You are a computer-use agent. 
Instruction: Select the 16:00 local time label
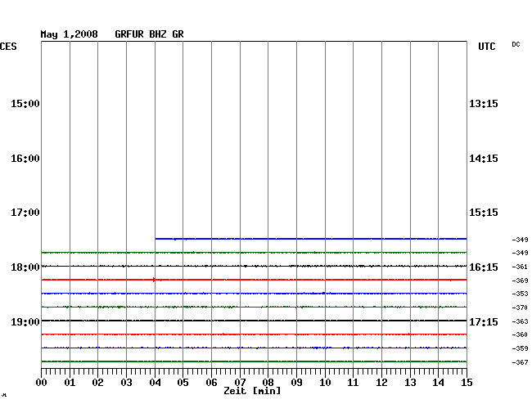[25, 159]
